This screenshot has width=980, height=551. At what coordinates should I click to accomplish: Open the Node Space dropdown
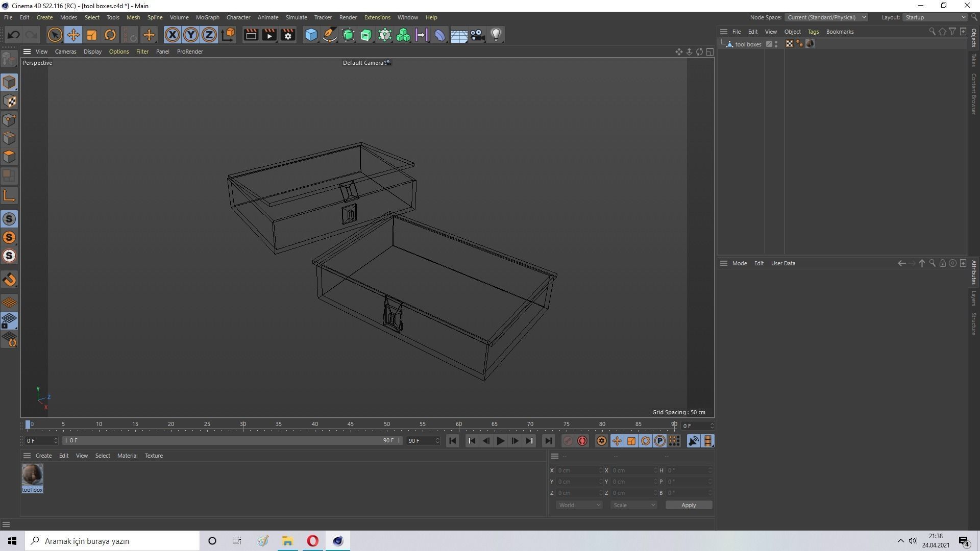tap(827, 17)
